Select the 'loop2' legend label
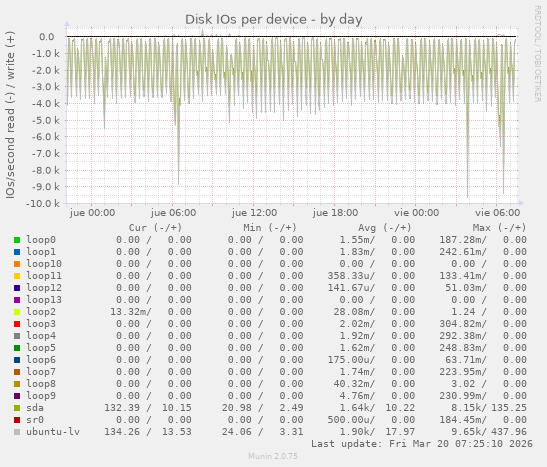The width and height of the screenshot is (547, 467). click(41, 312)
